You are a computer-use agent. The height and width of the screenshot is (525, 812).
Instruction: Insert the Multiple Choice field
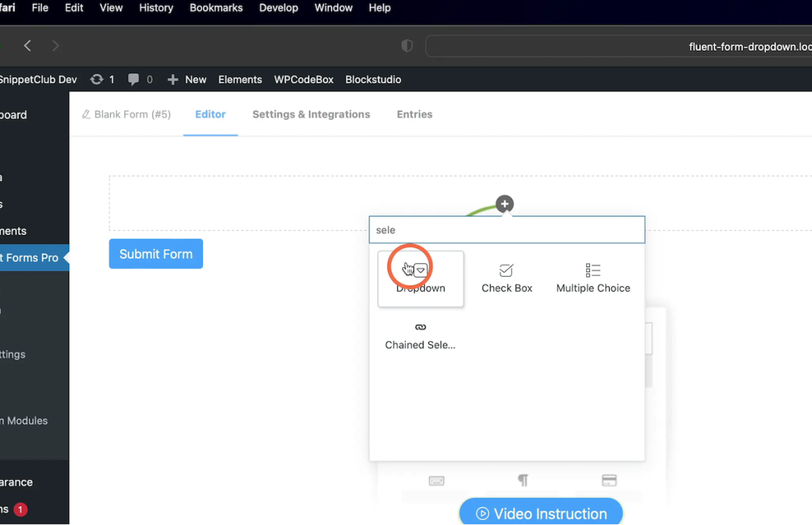[x=593, y=279]
